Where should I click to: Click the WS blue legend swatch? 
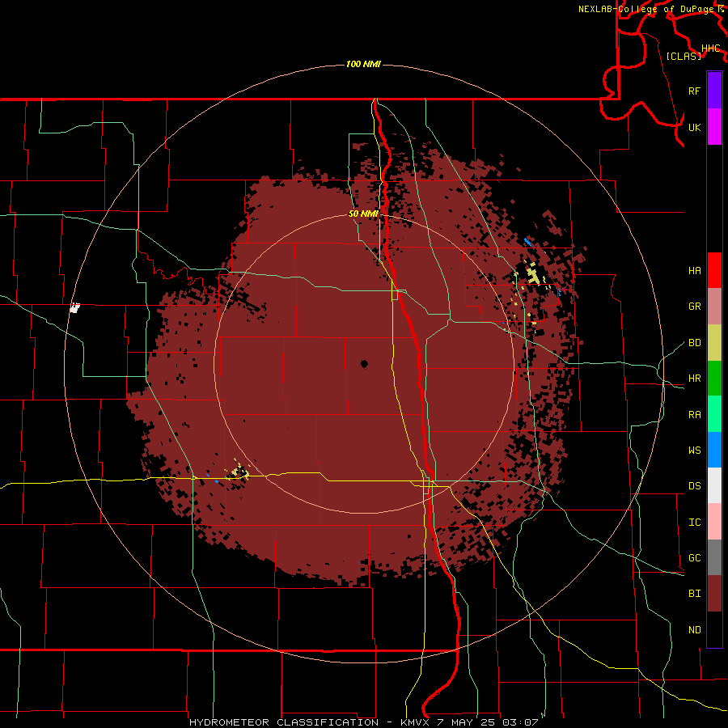tap(714, 450)
